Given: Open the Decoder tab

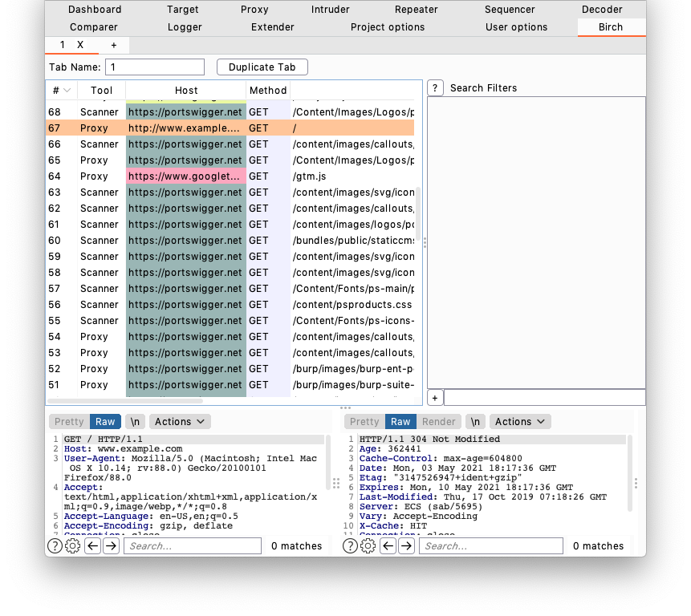Looking at the screenshot, I should coord(602,10).
